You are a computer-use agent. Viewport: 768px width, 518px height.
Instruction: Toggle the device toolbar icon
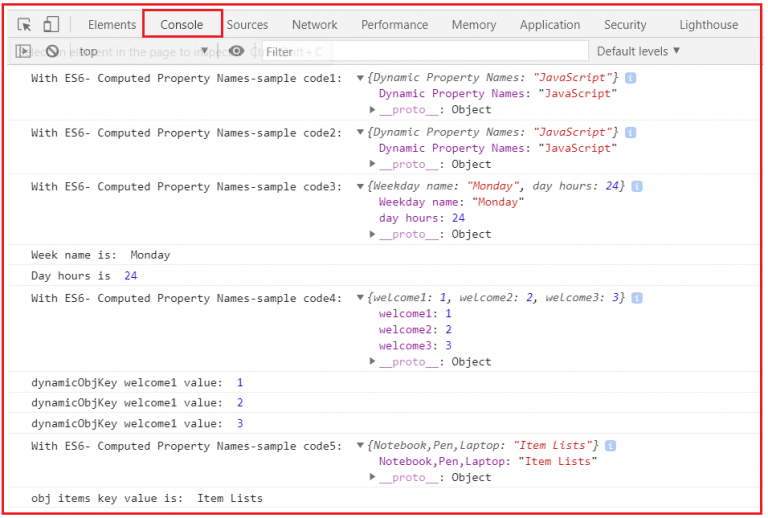pos(51,24)
